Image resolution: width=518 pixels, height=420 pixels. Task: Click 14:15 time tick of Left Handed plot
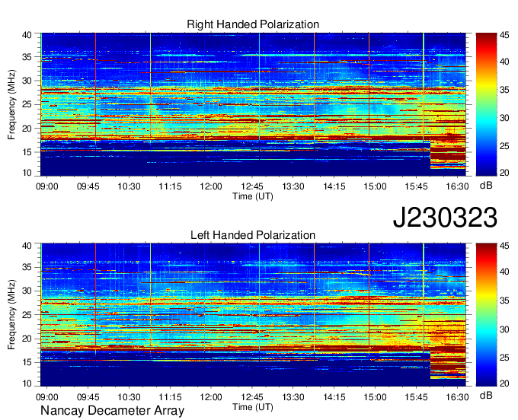pos(334,397)
